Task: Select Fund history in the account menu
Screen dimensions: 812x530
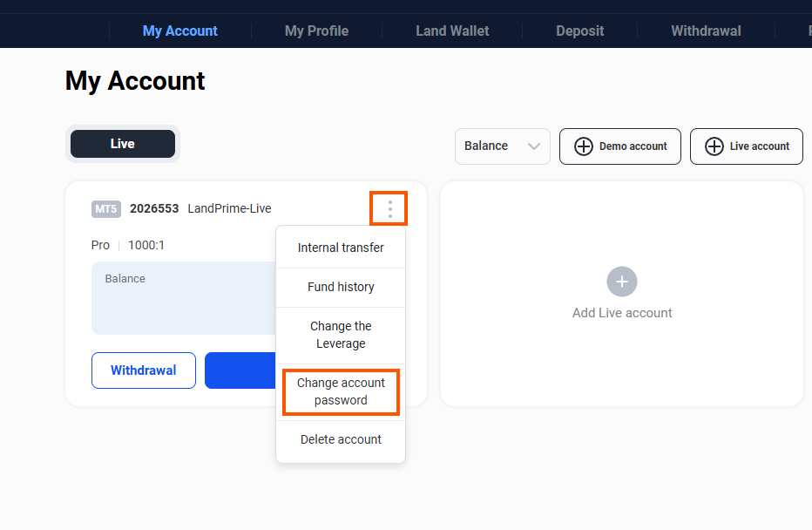Action: click(x=341, y=287)
